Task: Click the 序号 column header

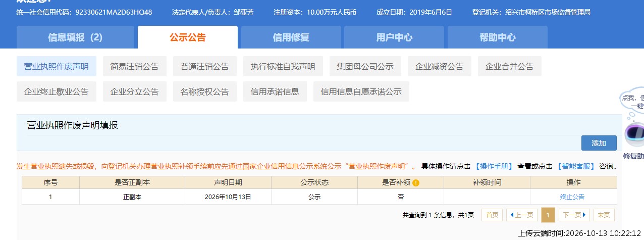Action: (50, 182)
